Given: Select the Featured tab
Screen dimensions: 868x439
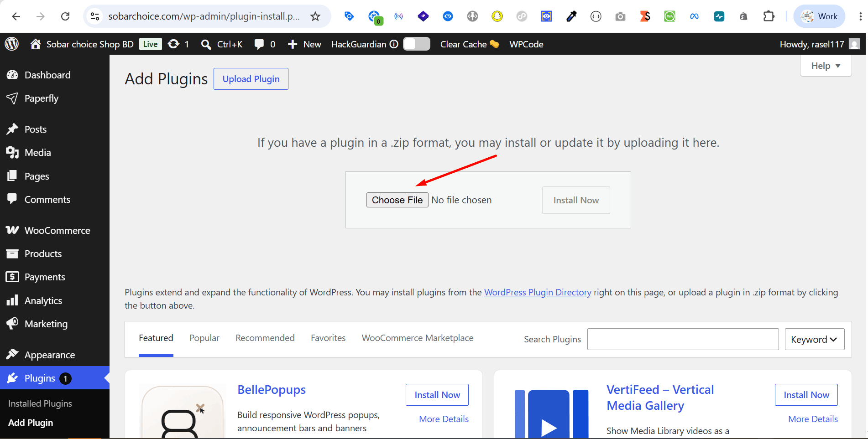Looking at the screenshot, I should 156,338.
